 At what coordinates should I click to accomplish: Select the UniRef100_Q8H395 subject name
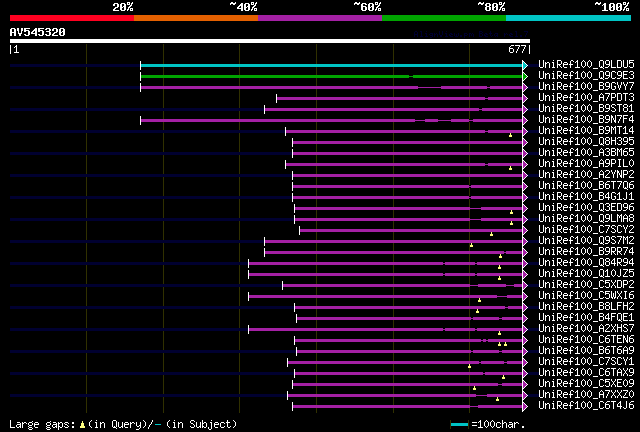coord(586,141)
